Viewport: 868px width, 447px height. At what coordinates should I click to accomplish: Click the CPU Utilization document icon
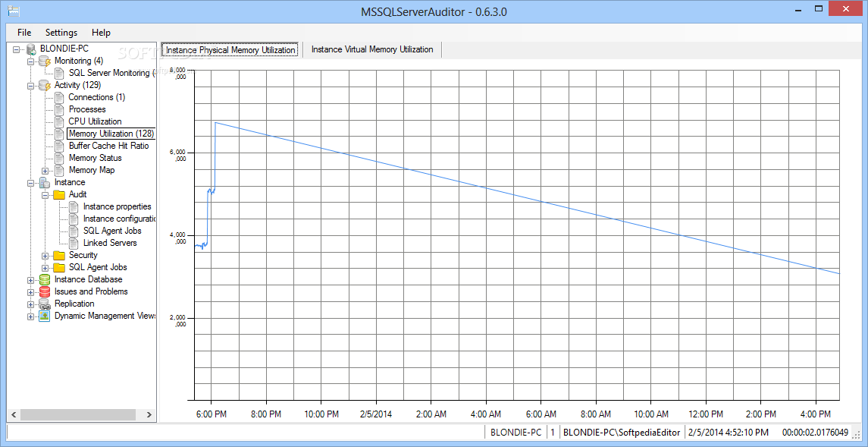[x=59, y=122]
